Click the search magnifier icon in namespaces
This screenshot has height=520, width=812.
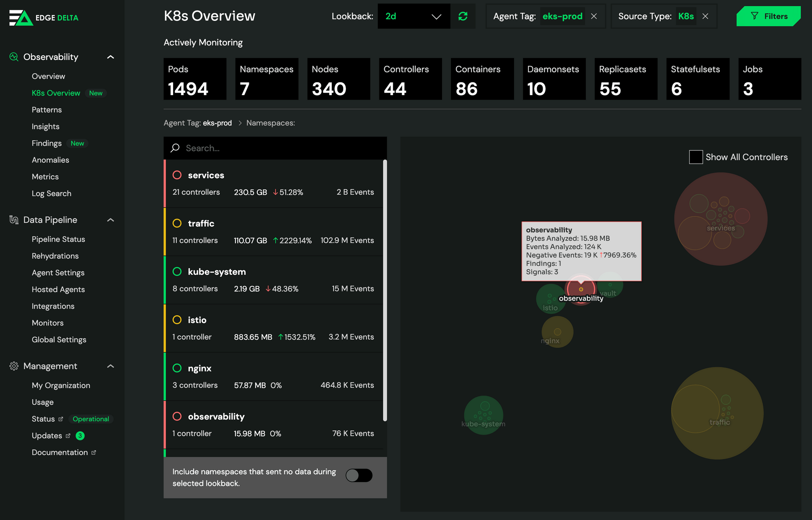[x=175, y=148]
